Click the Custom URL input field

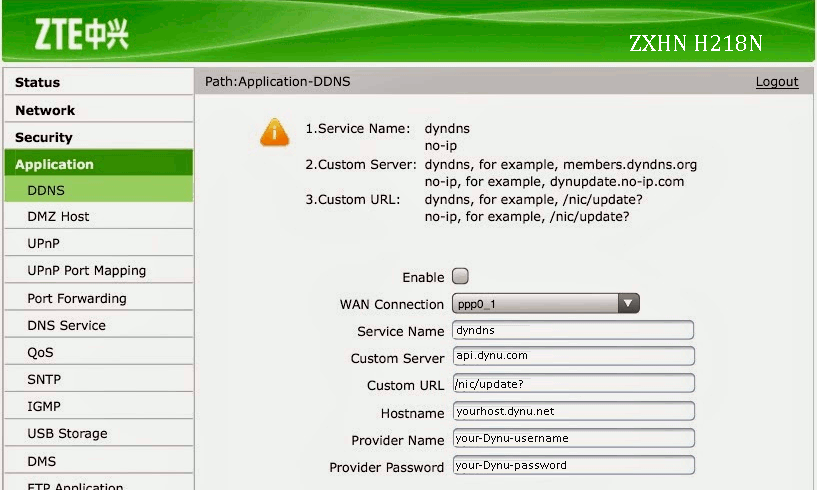pos(573,383)
